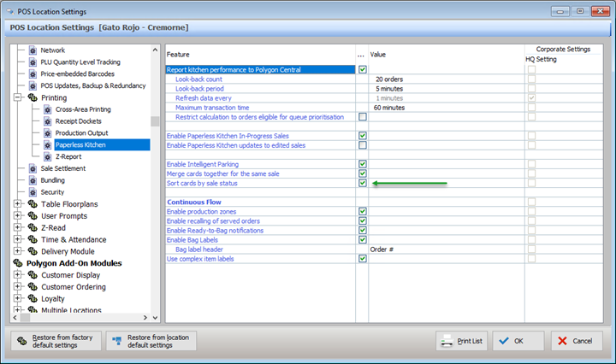The image size is (616, 364).
Task: Expand the Time & Attendance node
Action: [19, 240]
